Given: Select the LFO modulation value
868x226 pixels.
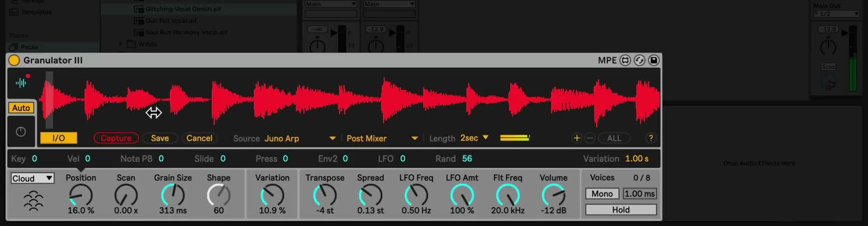Looking at the screenshot, I should click(x=403, y=159).
